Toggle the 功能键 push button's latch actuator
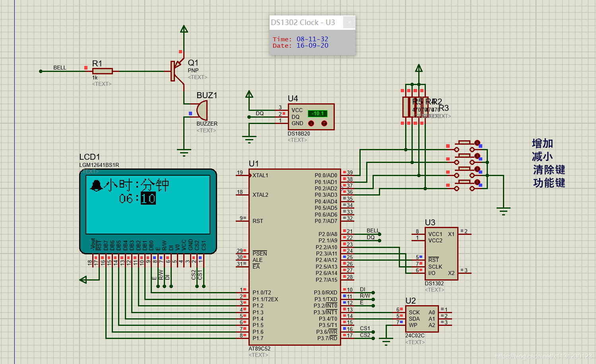Screen dimensions: 596x364 click(x=477, y=182)
